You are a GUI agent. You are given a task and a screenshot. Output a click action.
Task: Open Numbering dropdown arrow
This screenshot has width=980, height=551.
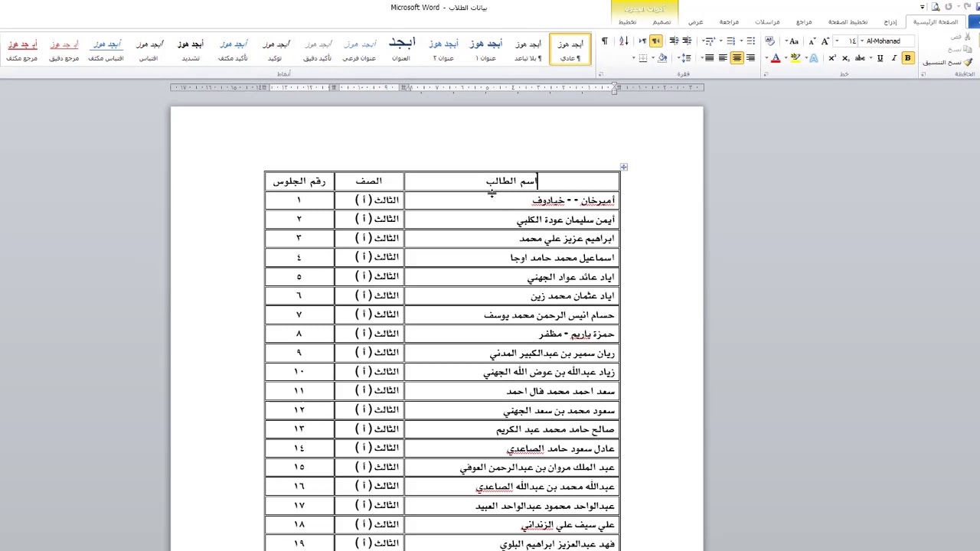coord(720,41)
